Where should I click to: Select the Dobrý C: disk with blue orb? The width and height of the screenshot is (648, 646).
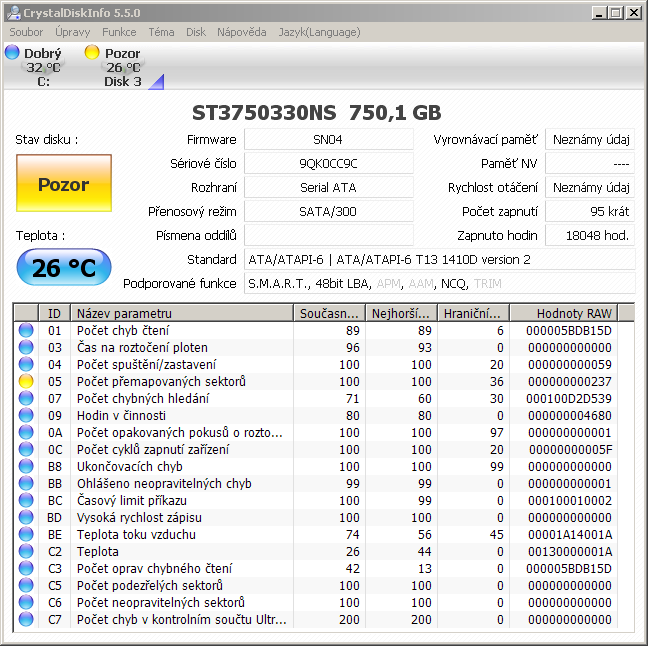33,67
